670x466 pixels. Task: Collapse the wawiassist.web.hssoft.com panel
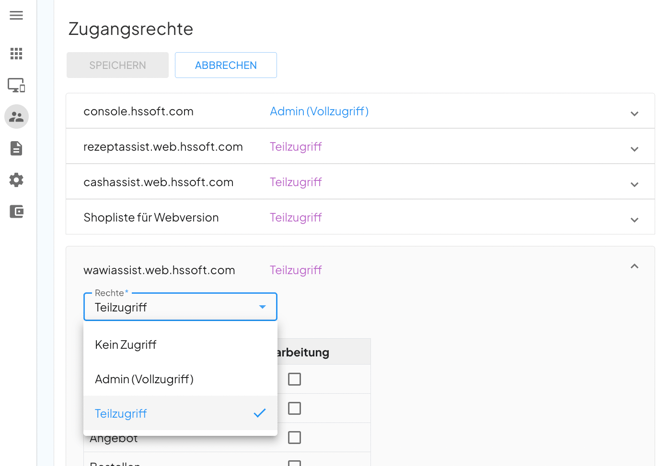coord(634,267)
